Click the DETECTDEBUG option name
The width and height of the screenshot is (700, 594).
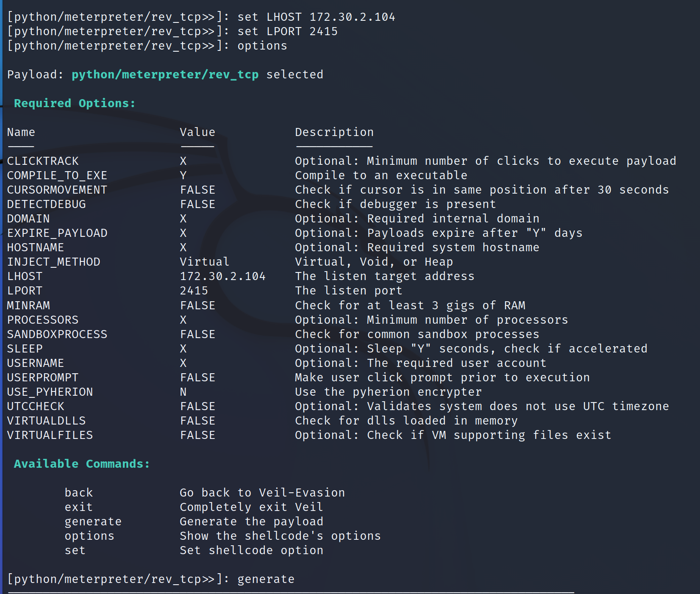[47, 204]
